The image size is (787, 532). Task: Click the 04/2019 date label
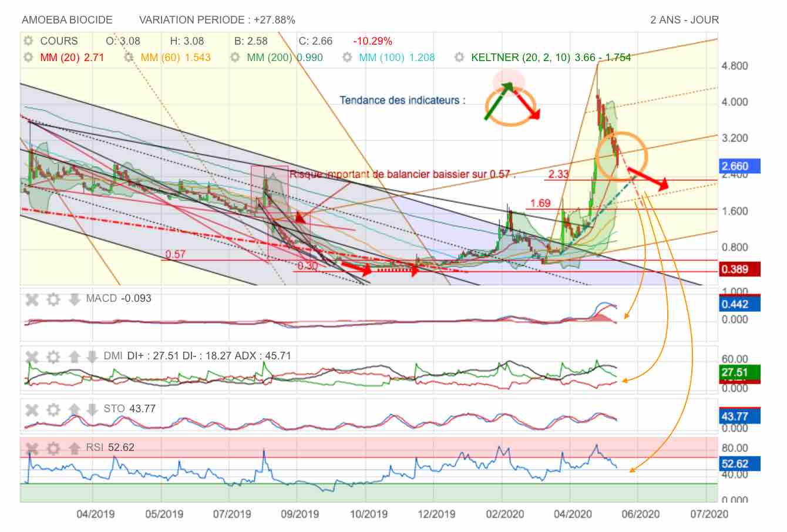coord(96,514)
